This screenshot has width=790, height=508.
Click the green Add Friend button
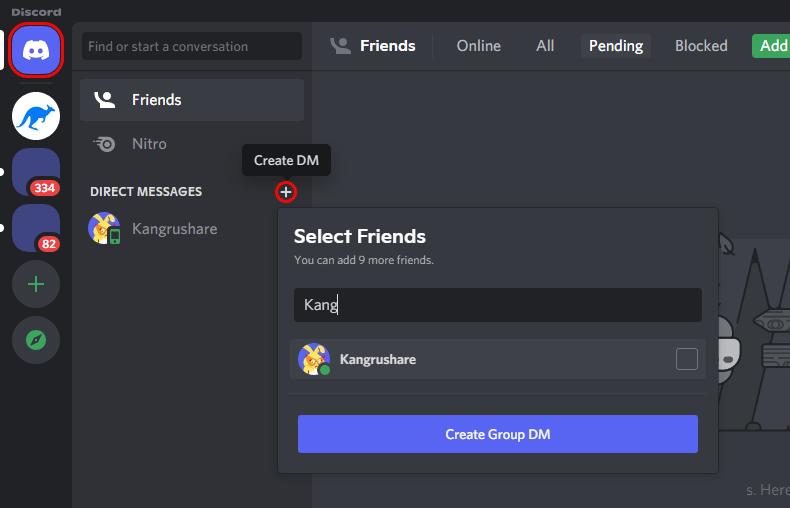tap(772, 46)
